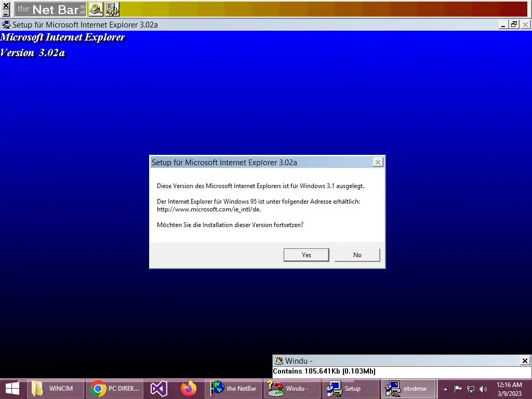Show hidden system tray icons
The image size is (532, 399).
pos(445,389)
